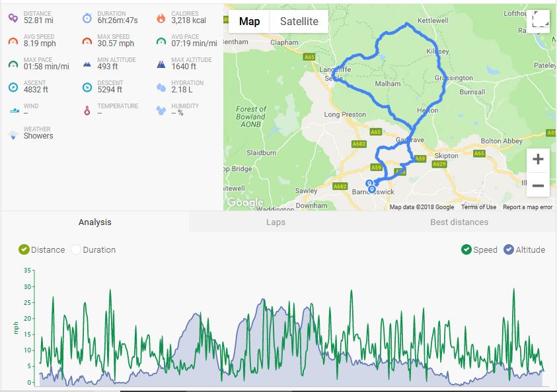Screen dimensions: 557x392
Task: Click the weather showers cloud icon
Action: (13, 134)
